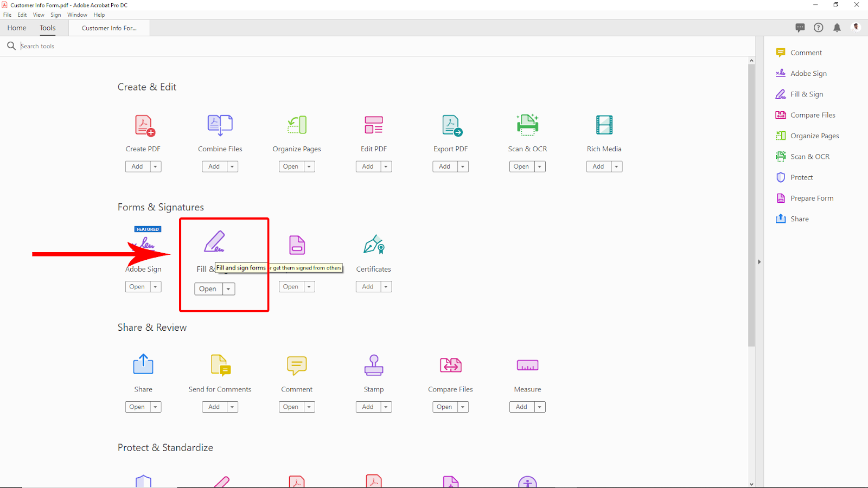868x488 pixels.
Task: Open the File menu
Action: pyautogui.click(x=7, y=15)
